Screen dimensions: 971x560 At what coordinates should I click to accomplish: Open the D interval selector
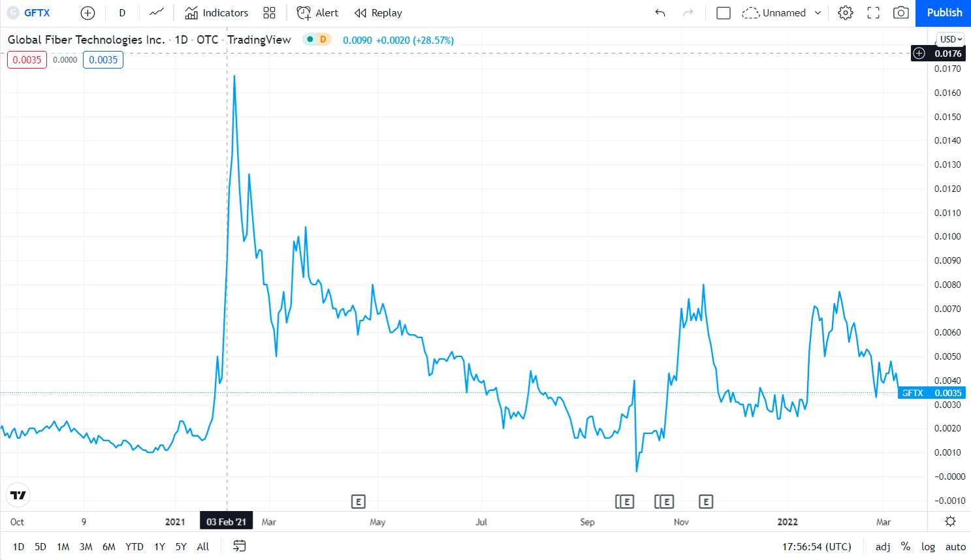coord(122,13)
